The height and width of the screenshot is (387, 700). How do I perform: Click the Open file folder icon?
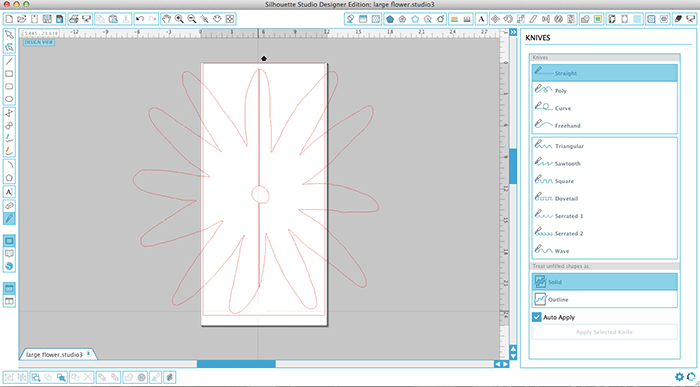tap(21, 19)
